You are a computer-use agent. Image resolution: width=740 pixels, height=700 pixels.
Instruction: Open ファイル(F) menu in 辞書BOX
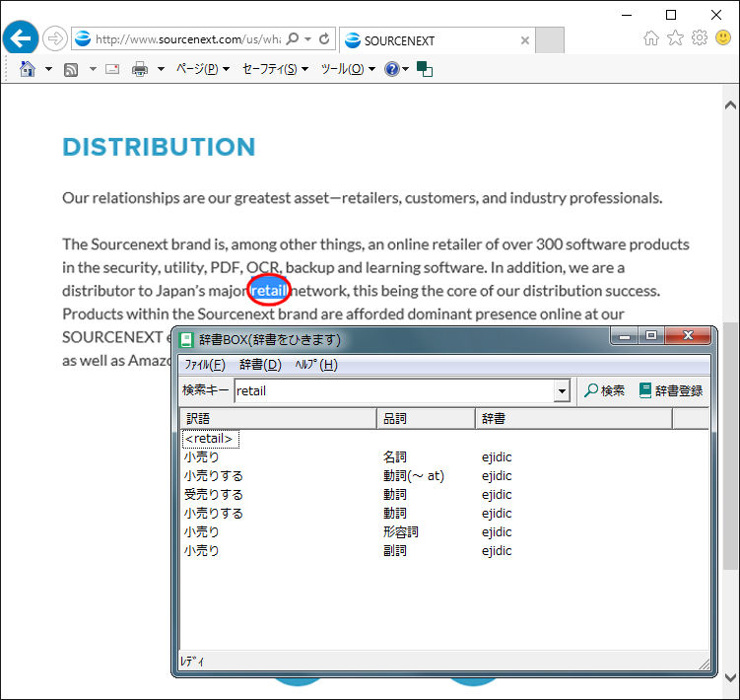[205, 365]
